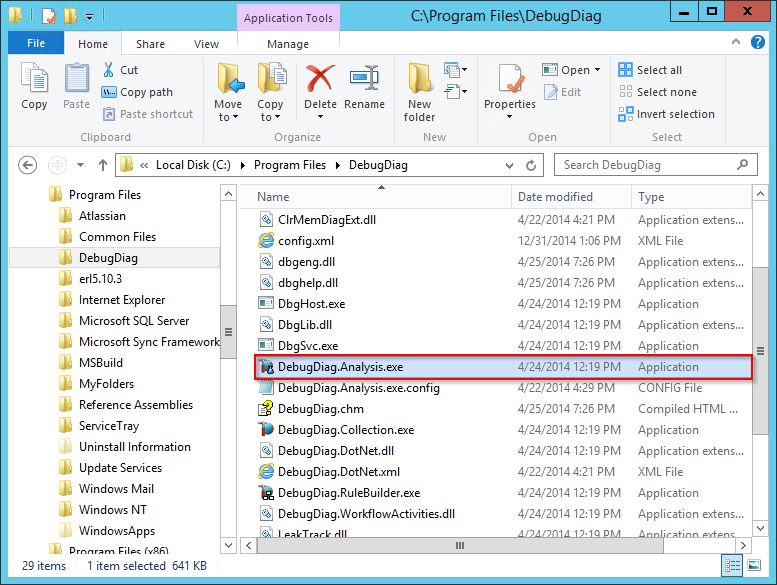This screenshot has height=585, width=777.
Task: Click Paste shortcut in ribbon
Action: point(148,114)
